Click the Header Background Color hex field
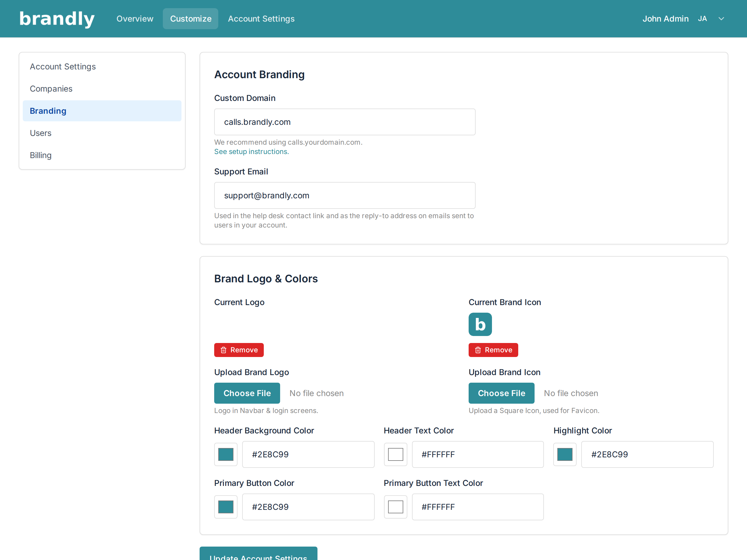The image size is (747, 560). point(308,454)
